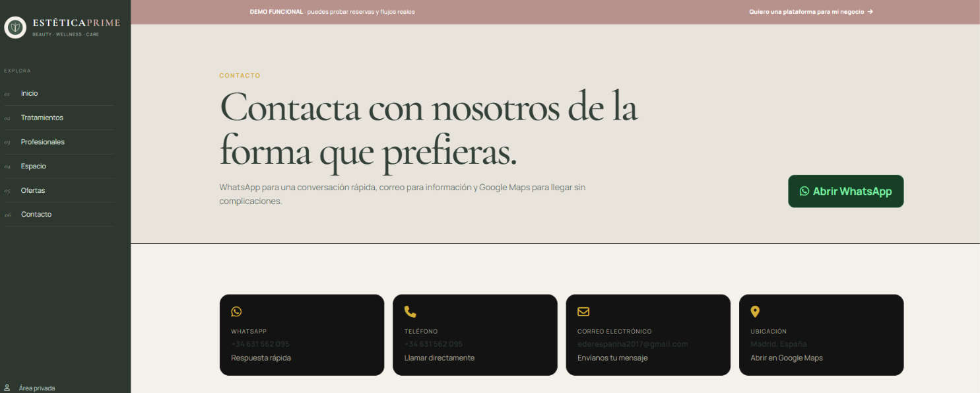Click the envelope icon on the email card
Image resolution: width=980 pixels, height=393 pixels.
[583, 312]
